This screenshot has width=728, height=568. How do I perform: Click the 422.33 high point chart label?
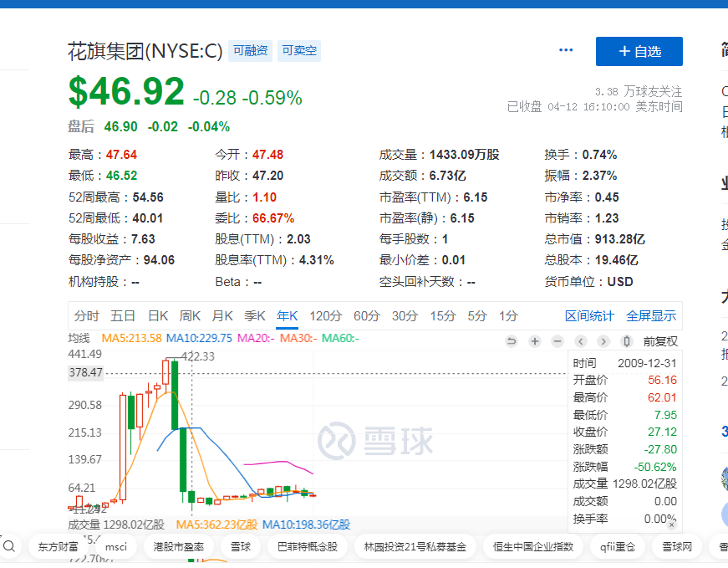198,356
